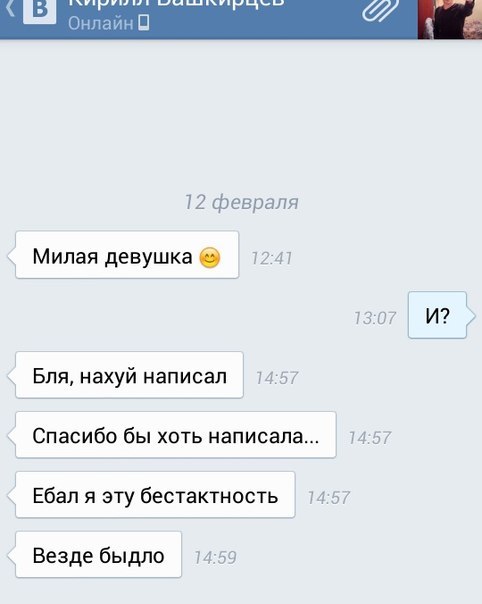Image resolution: width=482 pixels, height=604 pixels.
Task: Tap the 13:07 timestamp
Action: tap(375, 318)
